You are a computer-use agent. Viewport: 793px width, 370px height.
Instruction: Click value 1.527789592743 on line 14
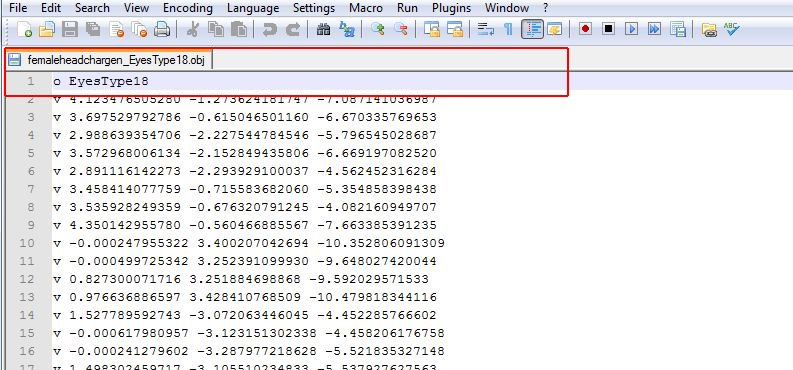click(x=124, y=315)
